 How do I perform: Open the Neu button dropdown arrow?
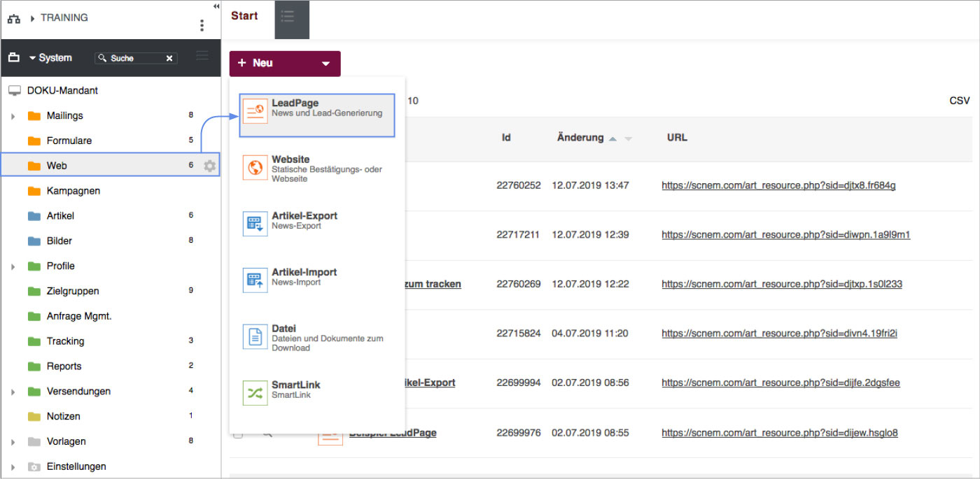(x=325, y=64)
